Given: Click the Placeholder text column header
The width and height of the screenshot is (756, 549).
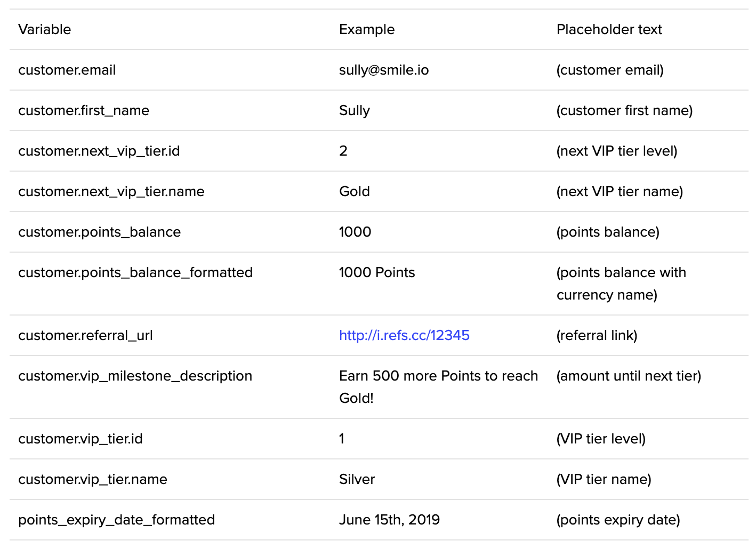Looking at the screenshot, I should (x=609, y=29).
